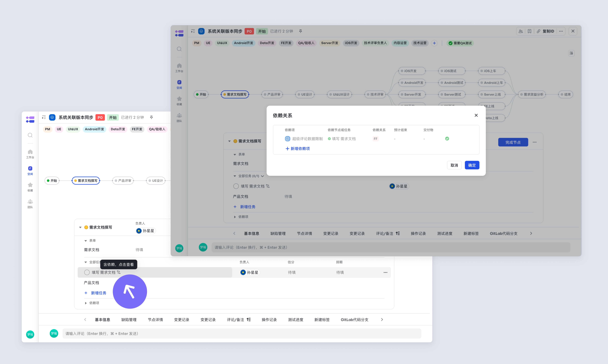Switch to the 缺陷管理 tab in the left window
The width and height of the screenshot is (608, 364).
click(129, 320)
